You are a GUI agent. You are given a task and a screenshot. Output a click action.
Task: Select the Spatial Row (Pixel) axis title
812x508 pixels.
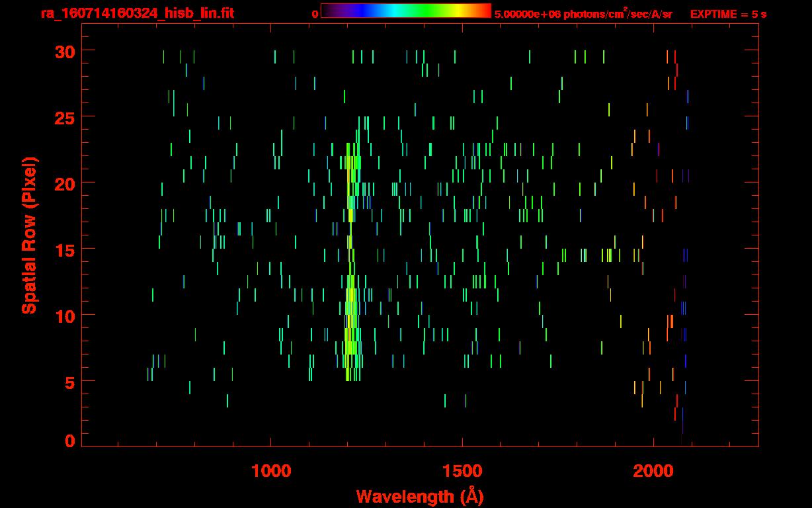29,235
